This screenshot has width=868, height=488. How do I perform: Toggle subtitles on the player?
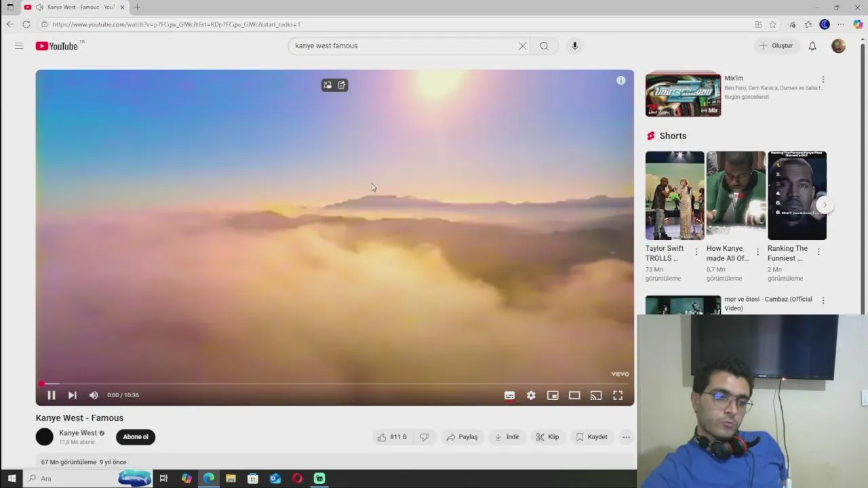click(x=509, y=395)
